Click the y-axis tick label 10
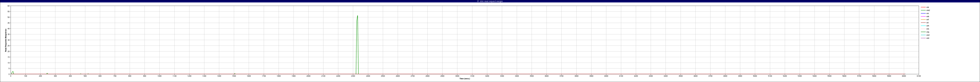Screen dimensions: 980x82 click(x=8, y=63)
